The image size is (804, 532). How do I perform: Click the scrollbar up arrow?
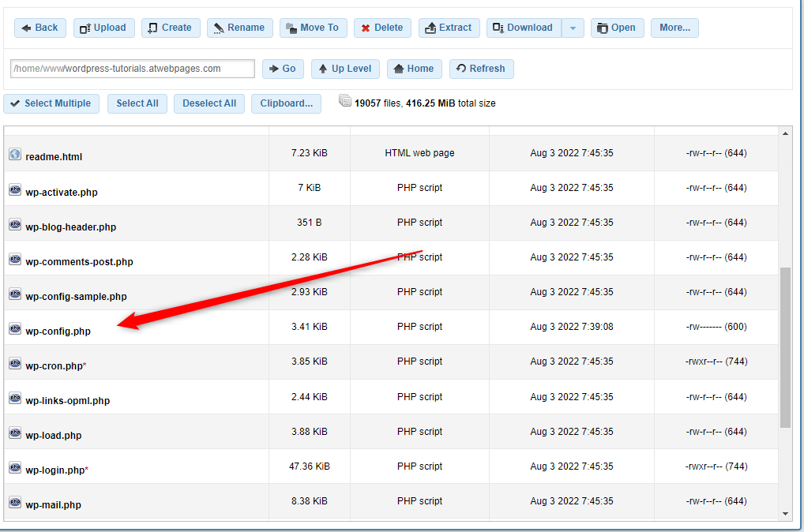[x=785, y=133]
